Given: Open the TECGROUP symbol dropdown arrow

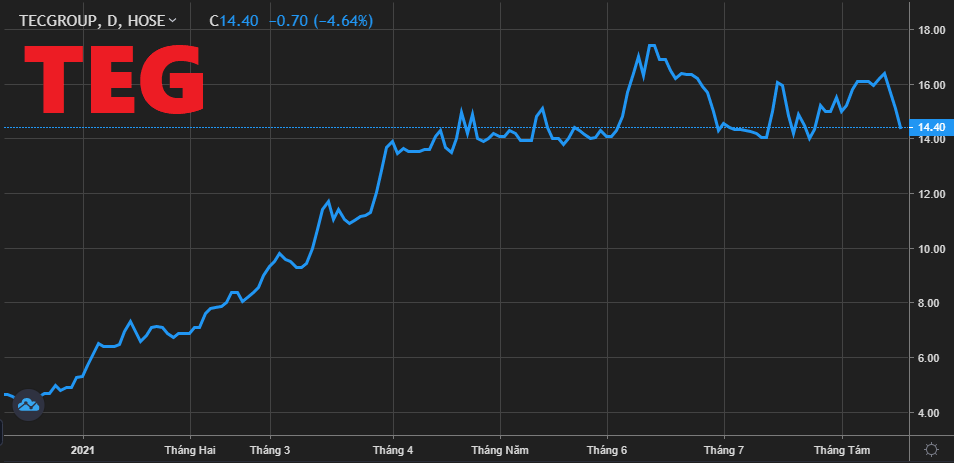Looking at the screenshot, I should tap(173, 21).
